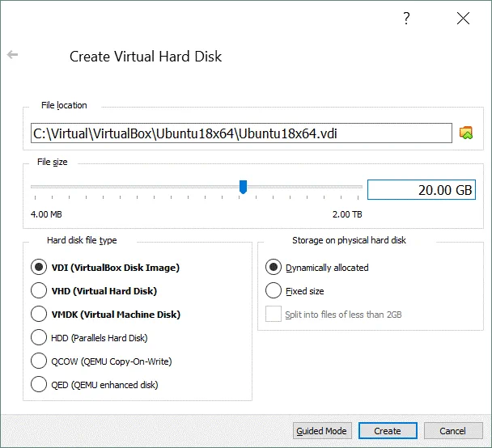492x448 pixels.
Task: Switch to Guided Mode
Action: (322, 431)
